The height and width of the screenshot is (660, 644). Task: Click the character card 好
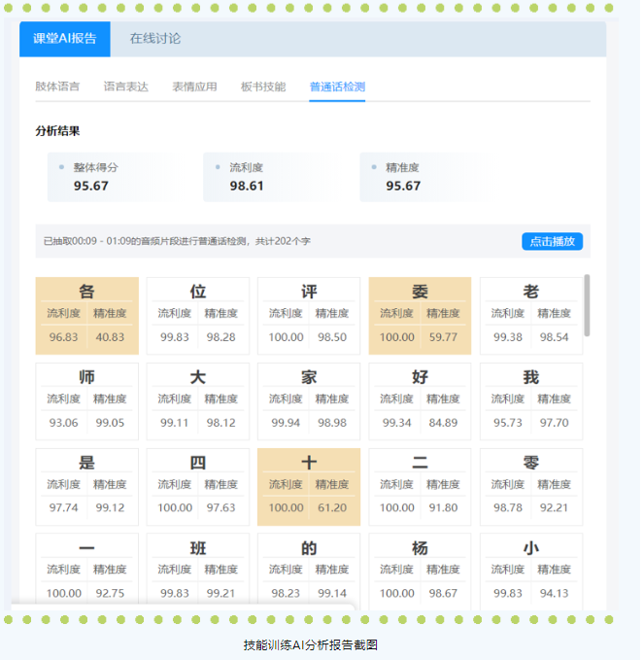pos(420,401)
